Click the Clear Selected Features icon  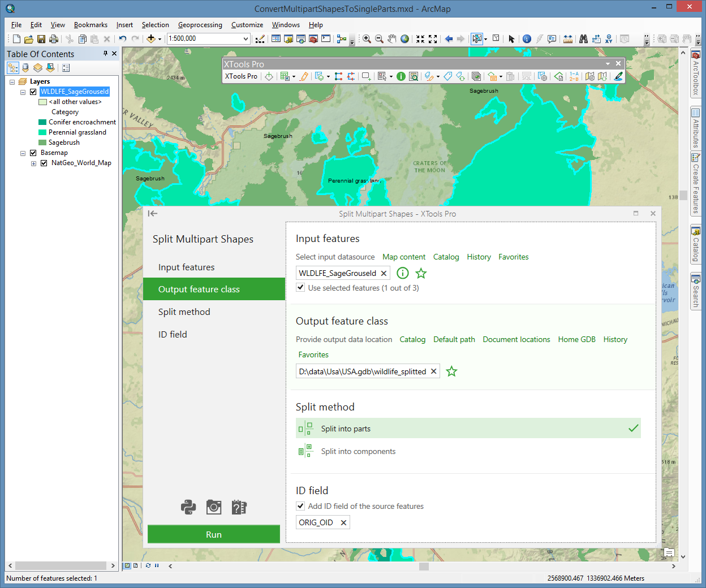click(x=496, y=38)
